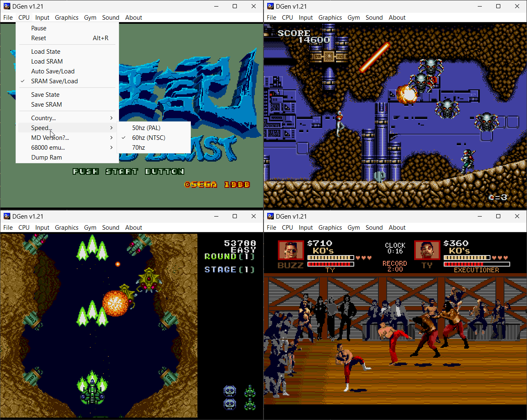Close the open CPU menu in top-left window

24,18
